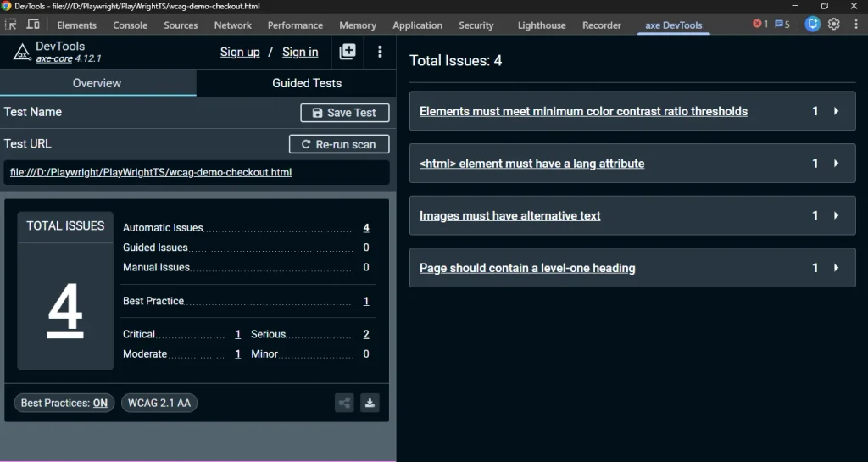Click the Moderate issues count 1
868x462 pixels.
(x=237, y=354)
